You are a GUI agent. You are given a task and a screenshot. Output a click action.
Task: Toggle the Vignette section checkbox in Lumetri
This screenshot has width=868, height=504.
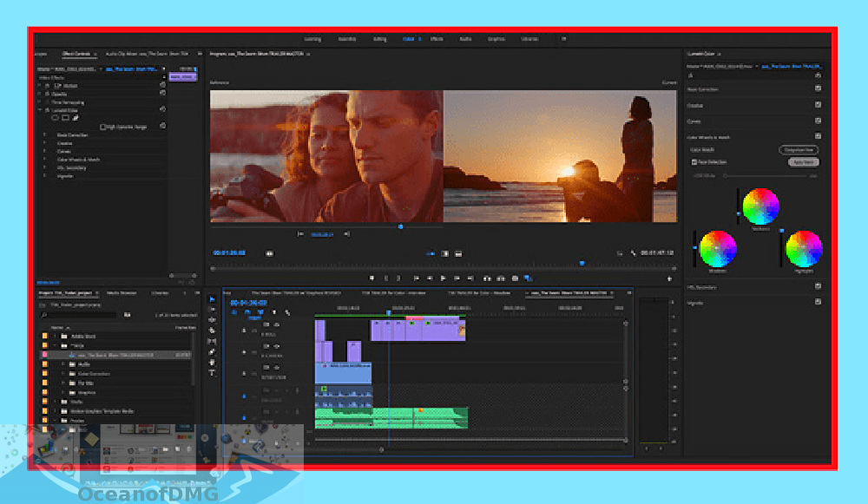[x=818, y=302]
